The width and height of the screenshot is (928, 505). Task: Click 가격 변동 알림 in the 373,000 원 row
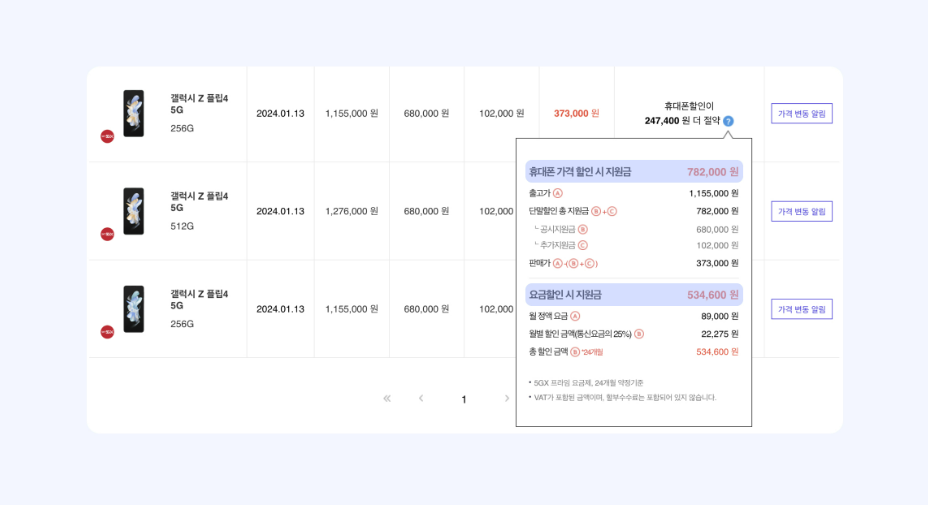[x=801, y=114]
